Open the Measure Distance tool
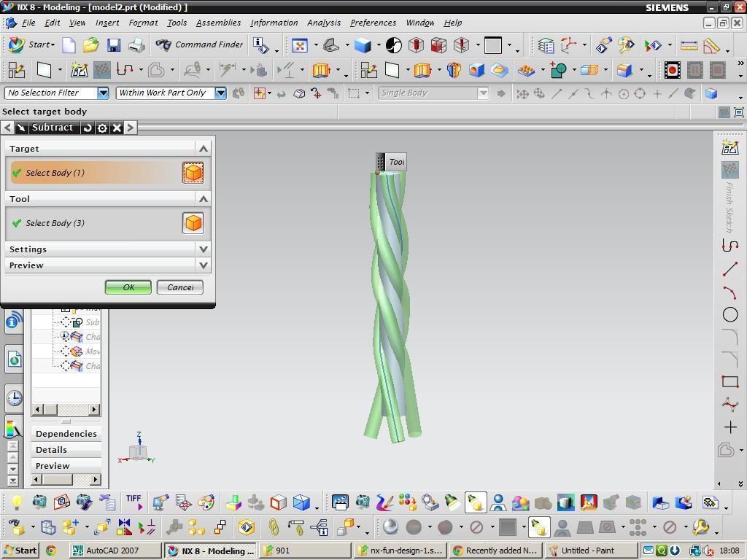Viewport: 747px width, 560px height. [x=689, y=45]
